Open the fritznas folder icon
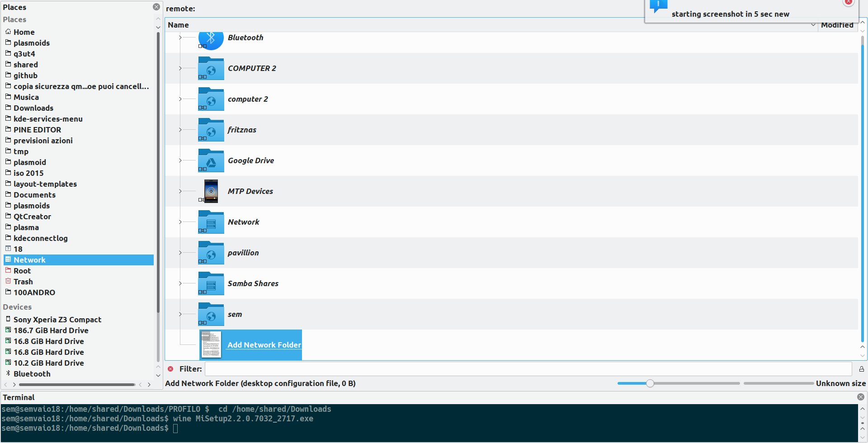 (x=211, y=130)
